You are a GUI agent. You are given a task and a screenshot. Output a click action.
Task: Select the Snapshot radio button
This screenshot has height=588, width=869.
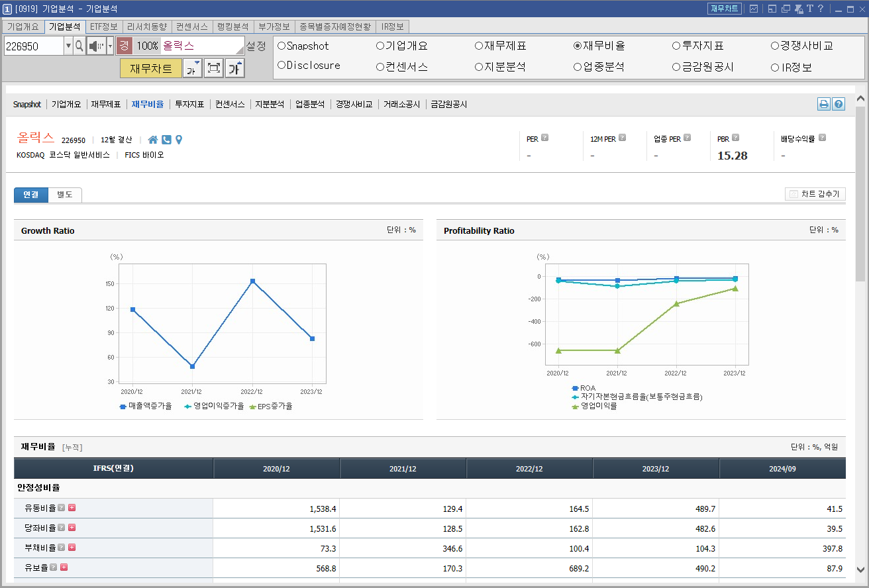(x=281, y=46)
